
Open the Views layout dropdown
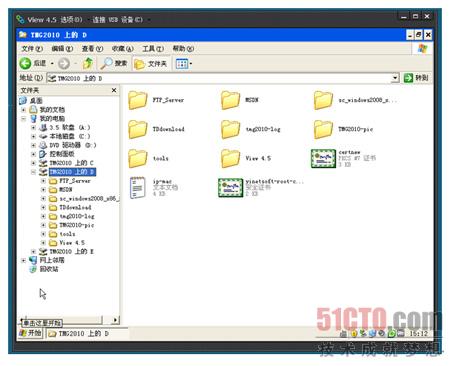pyautogui.click(x=184, y=64)
